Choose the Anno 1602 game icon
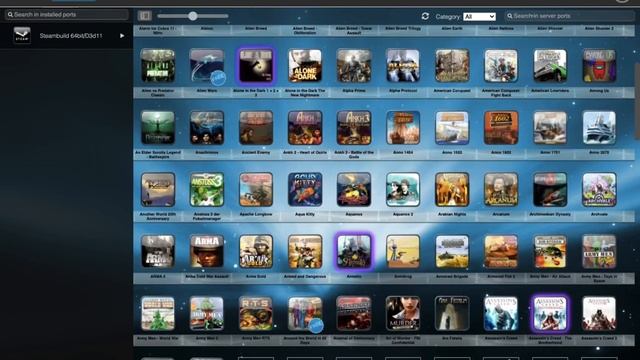 [x=501, y=128]
